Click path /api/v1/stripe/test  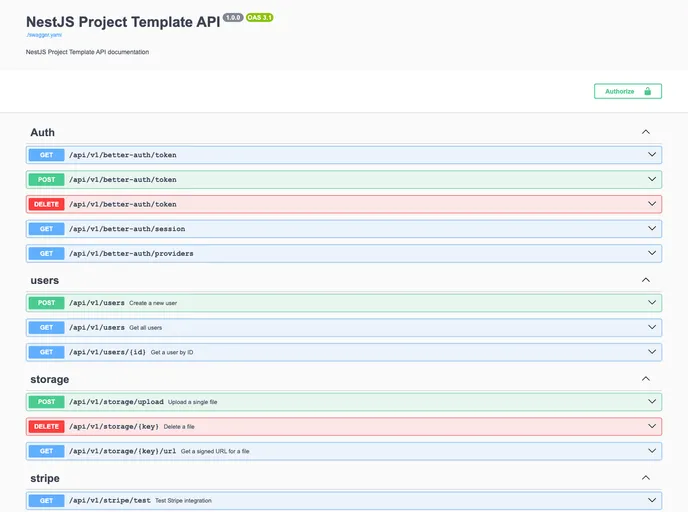(110, 501)
